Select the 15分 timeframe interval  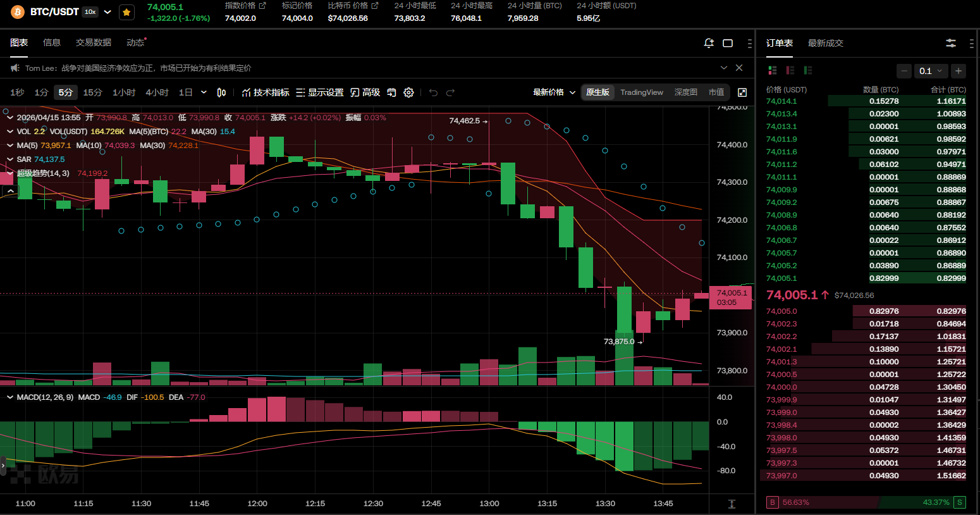click(x=92, y=92)
